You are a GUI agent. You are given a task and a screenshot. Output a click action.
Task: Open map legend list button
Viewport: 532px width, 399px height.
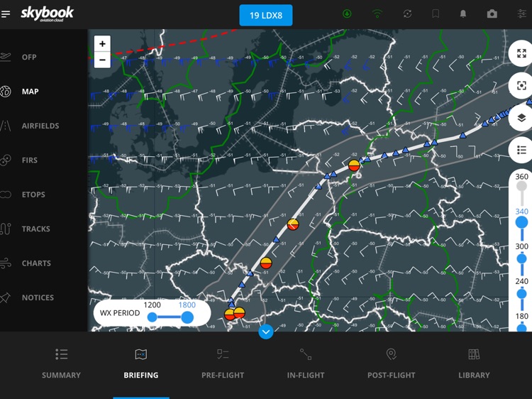point(521,150)
